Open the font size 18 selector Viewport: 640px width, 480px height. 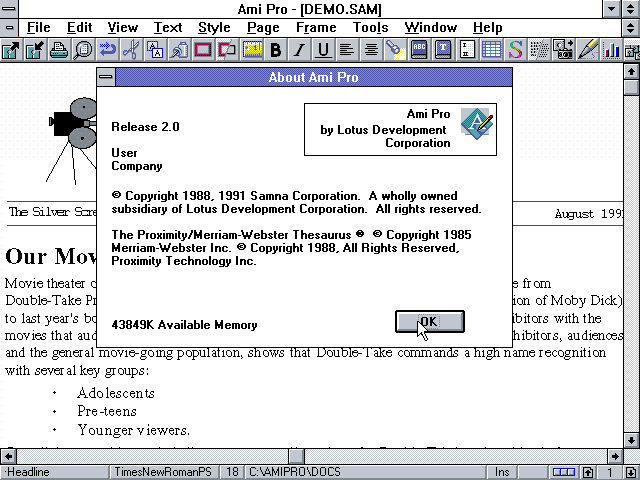pos(232,472)
